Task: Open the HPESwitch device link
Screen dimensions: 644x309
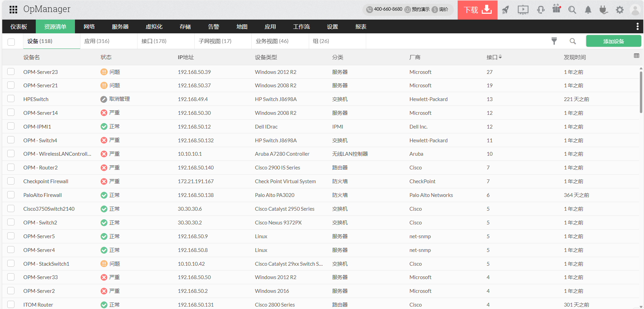Action: click(36, 99)
